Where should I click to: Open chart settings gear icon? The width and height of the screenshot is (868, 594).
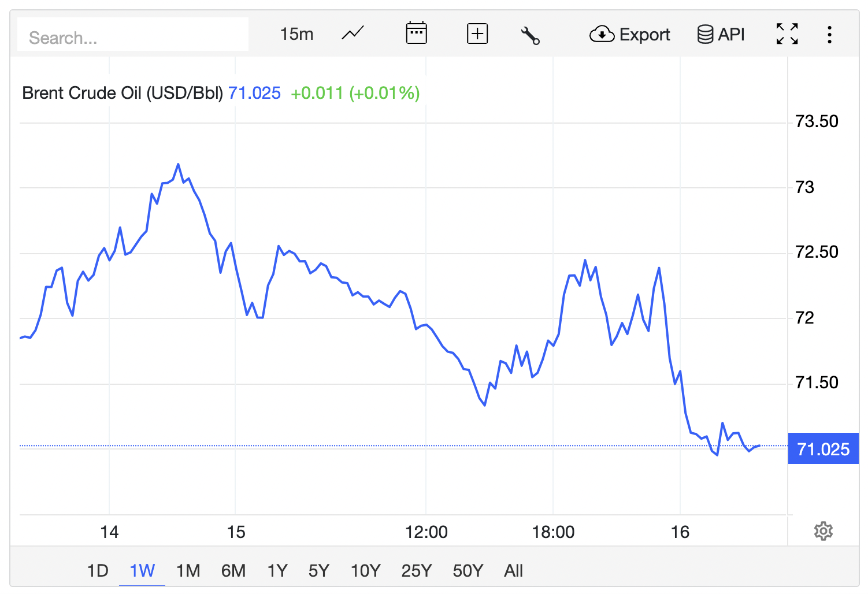[x=823, y=531]
